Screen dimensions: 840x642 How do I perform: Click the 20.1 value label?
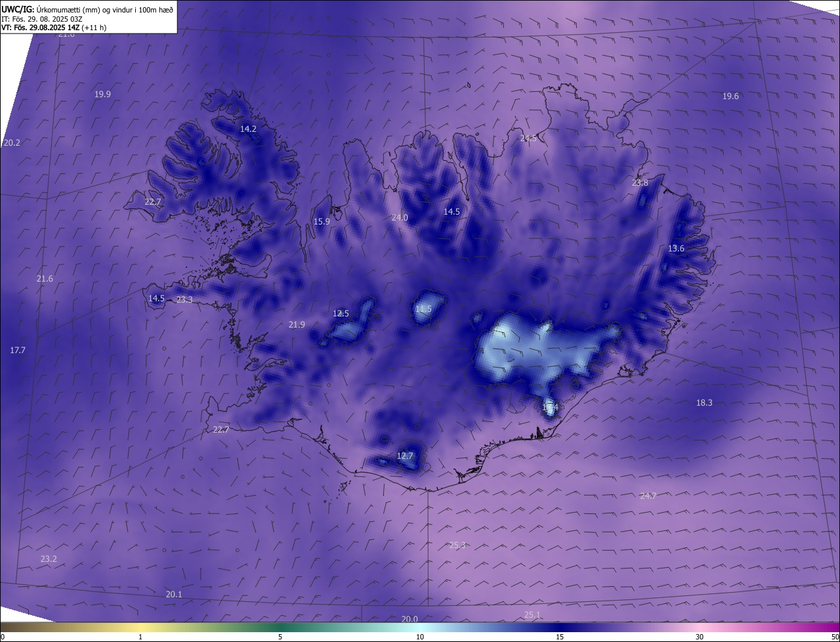pyautogui.click(x=174, y=595)
